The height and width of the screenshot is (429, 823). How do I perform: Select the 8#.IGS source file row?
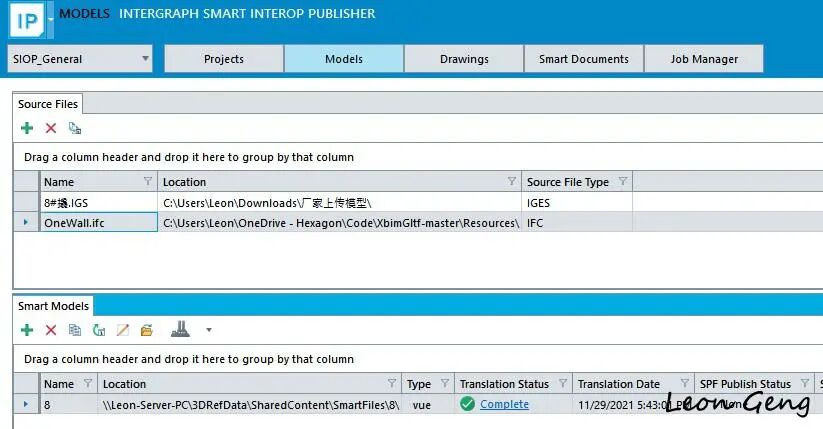pos(323,202)
